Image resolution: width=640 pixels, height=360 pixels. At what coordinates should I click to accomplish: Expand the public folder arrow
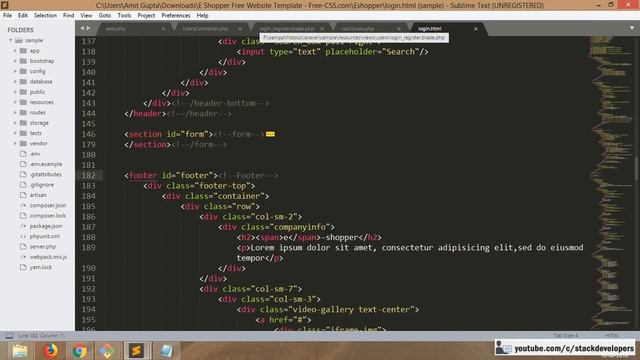coord(15,92)
